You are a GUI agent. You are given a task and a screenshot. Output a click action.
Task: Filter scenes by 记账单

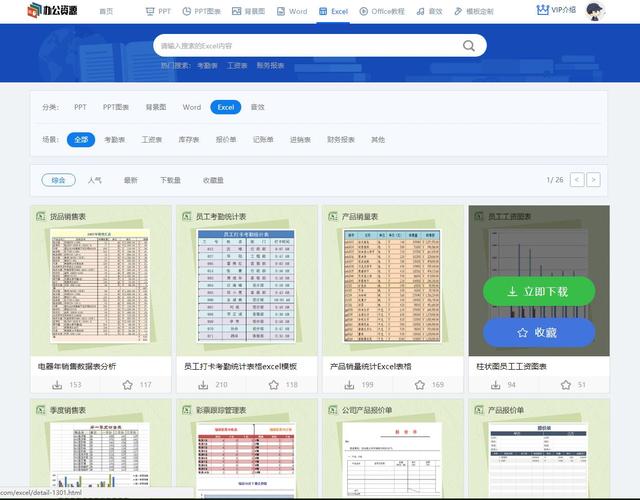pos(263,140)
